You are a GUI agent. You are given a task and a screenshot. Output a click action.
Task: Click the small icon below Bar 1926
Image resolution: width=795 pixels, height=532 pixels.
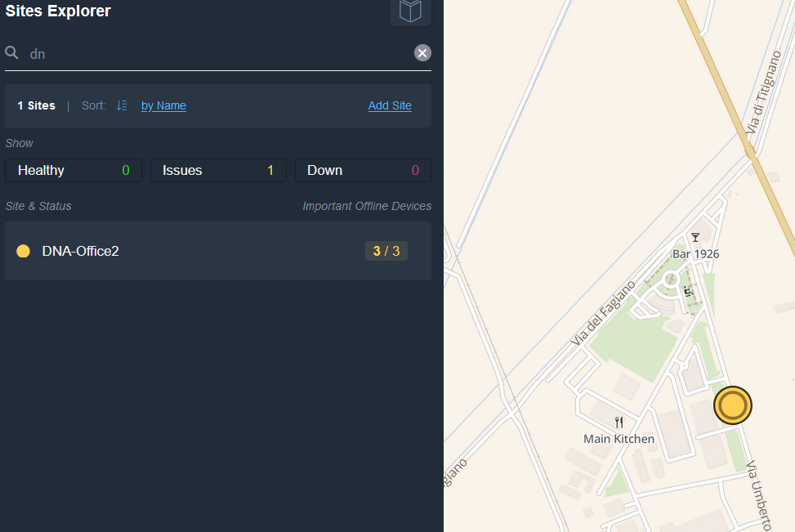click(x=689, y=291)
